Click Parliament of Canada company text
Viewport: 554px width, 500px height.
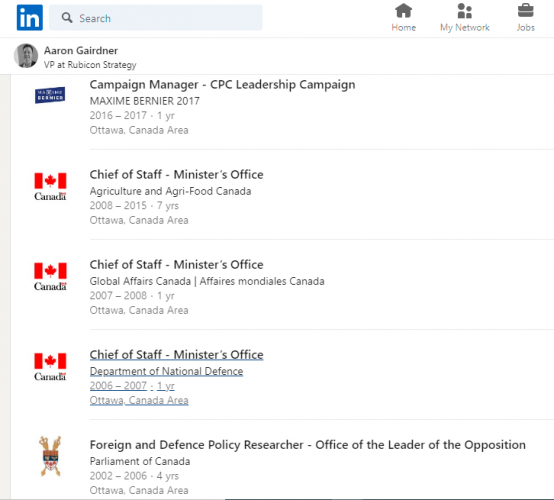140,461
